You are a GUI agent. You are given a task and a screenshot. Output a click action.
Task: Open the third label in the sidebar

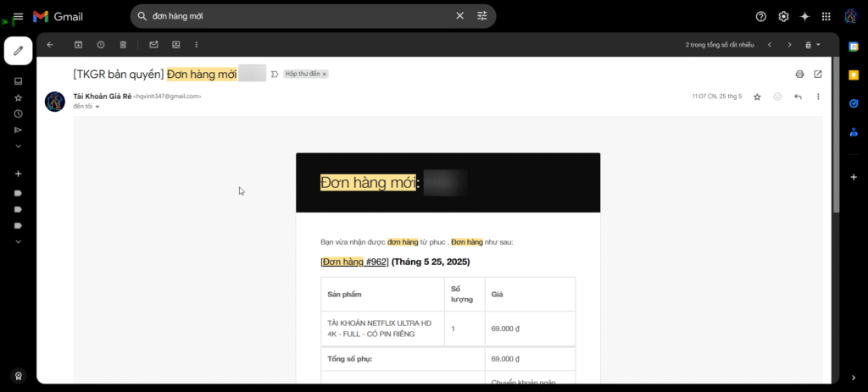tap(18, 225)
